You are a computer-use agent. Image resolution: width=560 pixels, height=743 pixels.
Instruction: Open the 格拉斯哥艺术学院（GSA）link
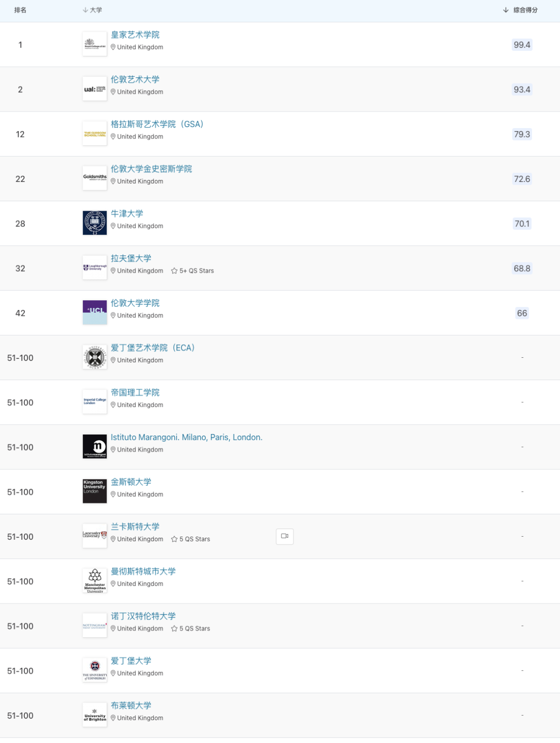(x=157, y=124)
